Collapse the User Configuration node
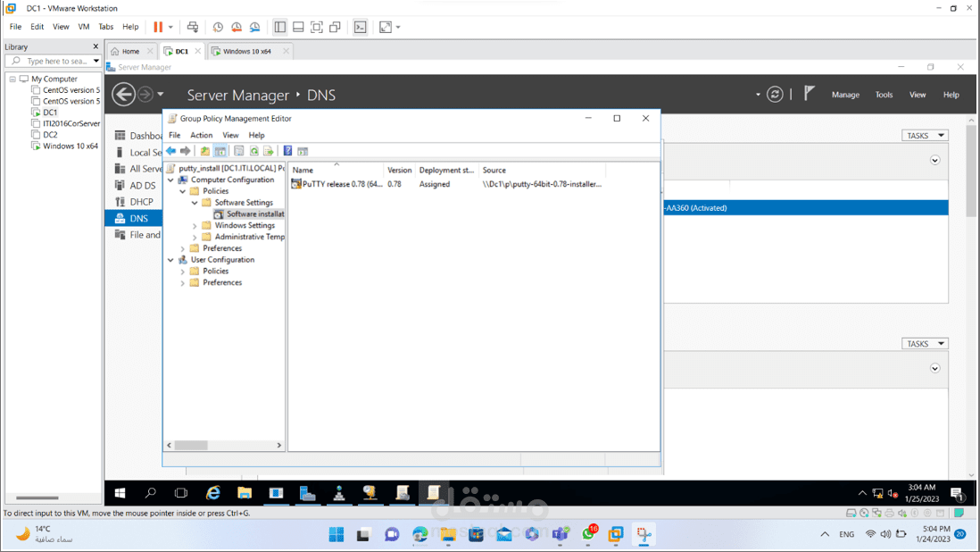Viewport: 980px width, 552px height. click(x=170, y=260)
